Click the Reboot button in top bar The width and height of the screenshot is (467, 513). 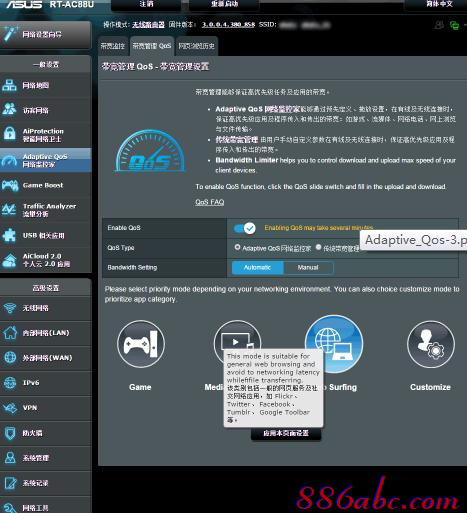224,4
